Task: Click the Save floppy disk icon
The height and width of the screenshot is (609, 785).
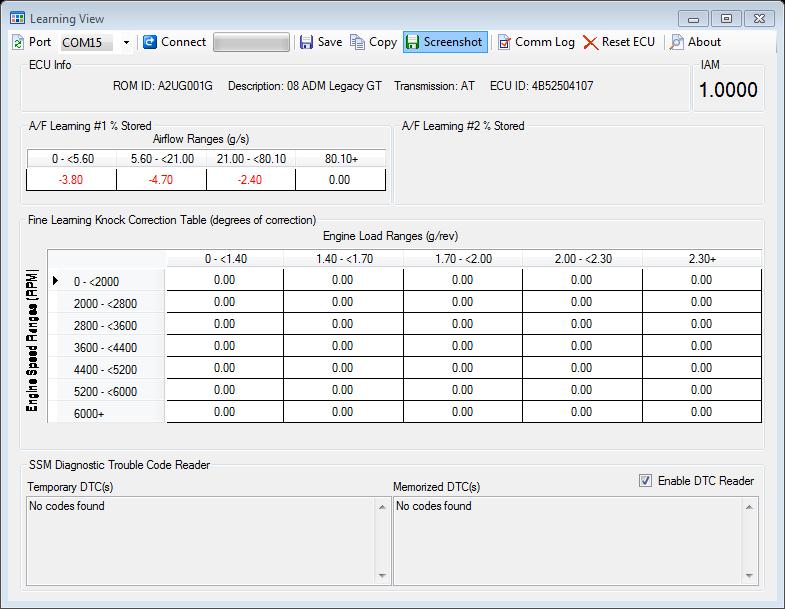Action: point(306,42)
